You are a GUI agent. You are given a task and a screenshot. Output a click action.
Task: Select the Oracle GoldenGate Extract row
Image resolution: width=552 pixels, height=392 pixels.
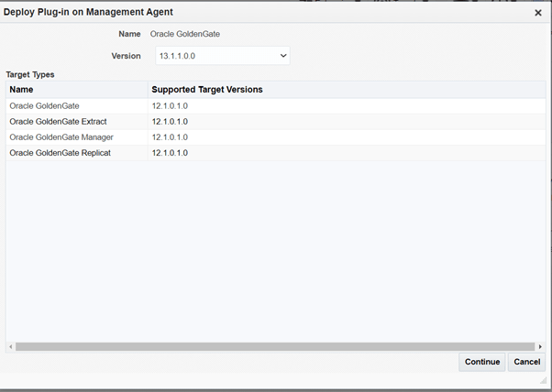pyautogui.click(x=58, y=122)
